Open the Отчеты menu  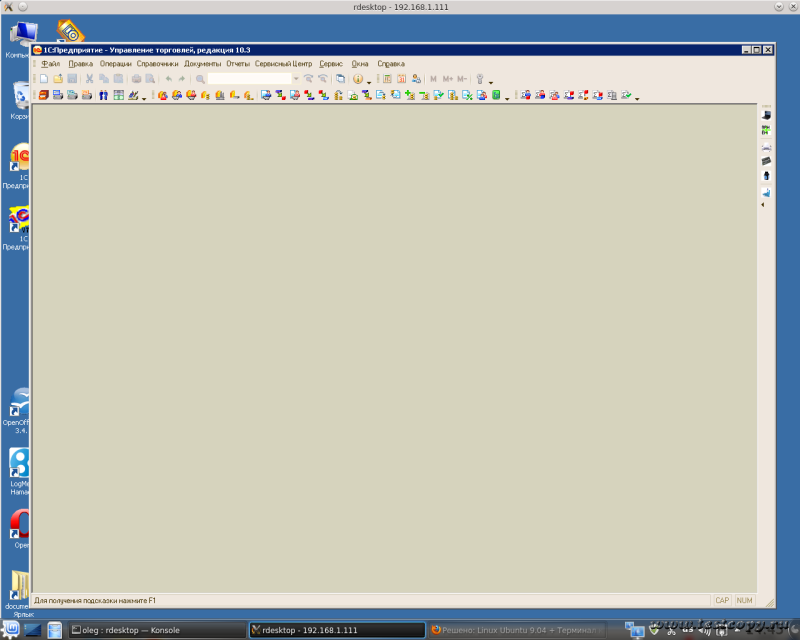pyautogui.click(x=238, y=63)
